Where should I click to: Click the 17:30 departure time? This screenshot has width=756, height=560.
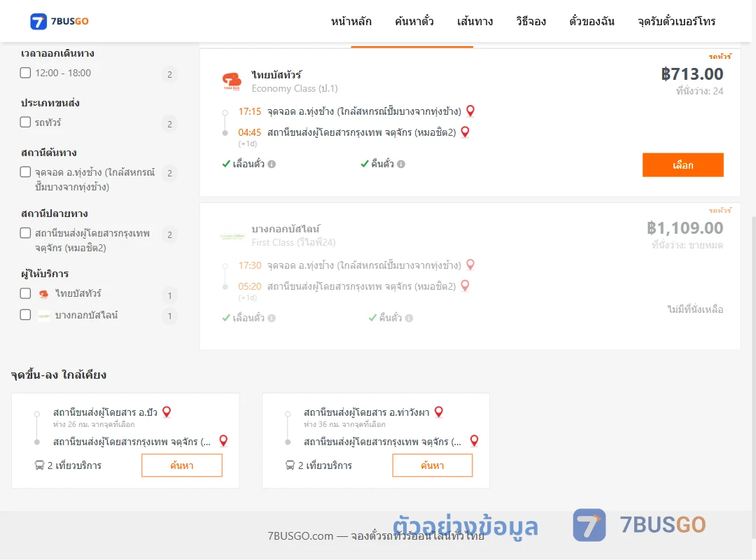coord(250,265)
